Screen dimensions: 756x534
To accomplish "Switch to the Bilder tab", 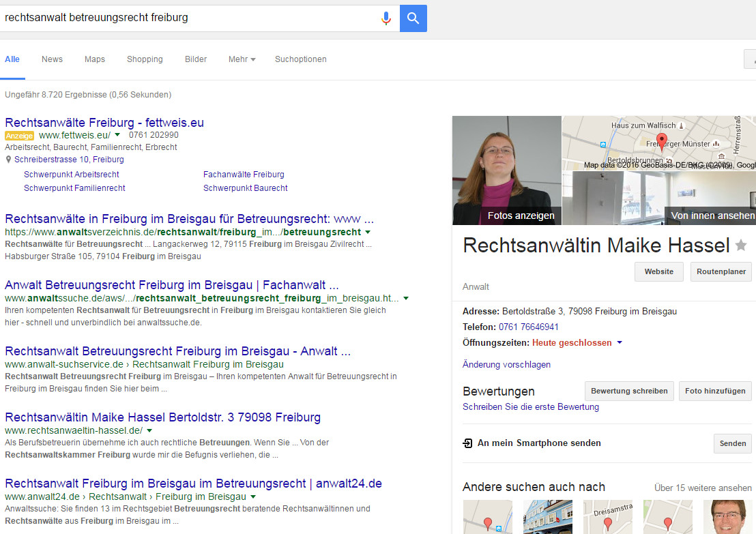I will click(x=196, y=59).
